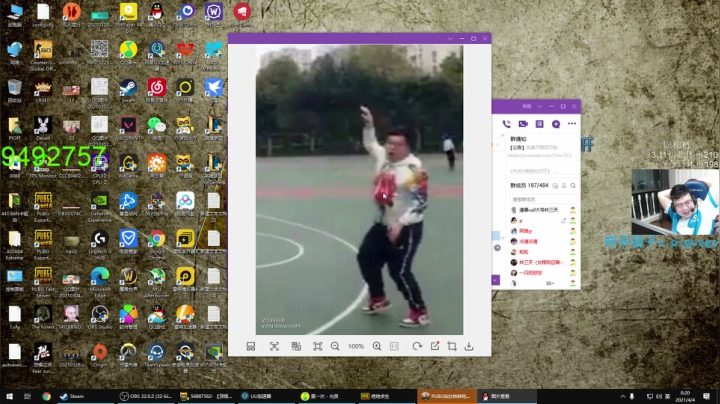
Task: Start a voice call in the QQ chat window
Action: 506,124
